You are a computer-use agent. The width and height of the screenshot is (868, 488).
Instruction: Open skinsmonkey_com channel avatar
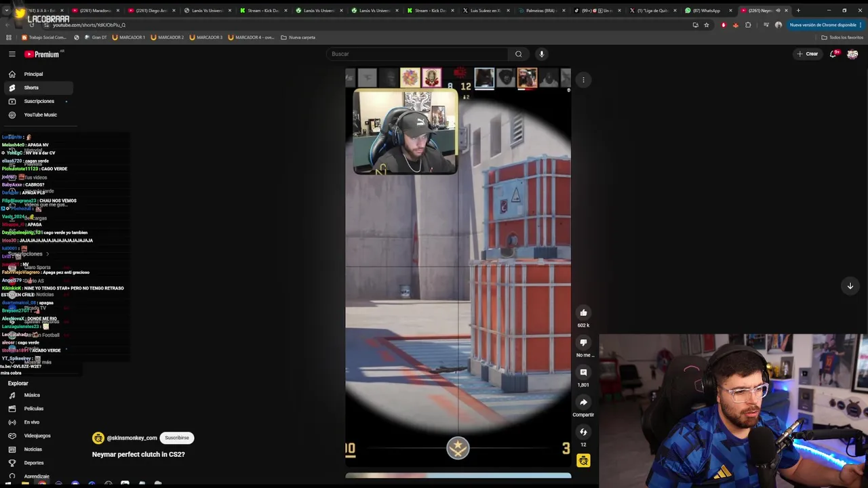click(x=98, y=438)
